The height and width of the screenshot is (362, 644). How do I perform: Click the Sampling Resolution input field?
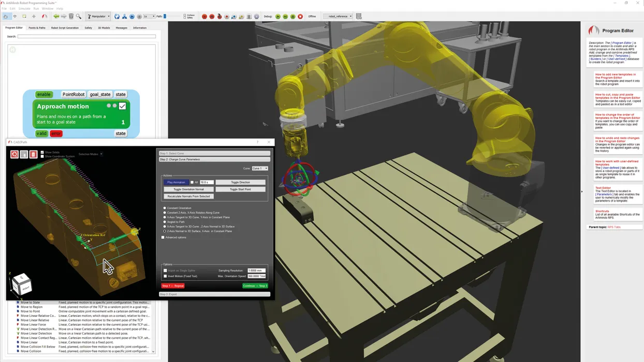tap(256, 270)
